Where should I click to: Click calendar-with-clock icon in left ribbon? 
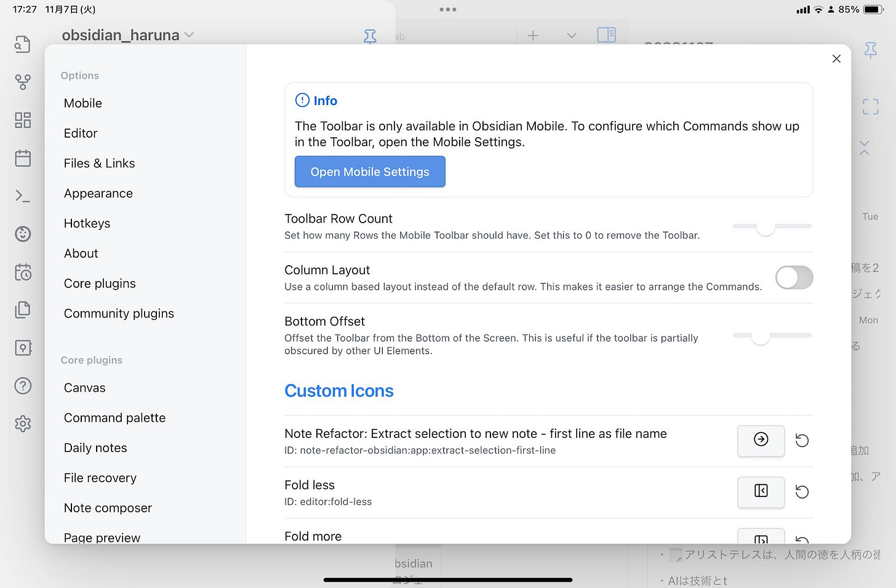click(23, 272)
